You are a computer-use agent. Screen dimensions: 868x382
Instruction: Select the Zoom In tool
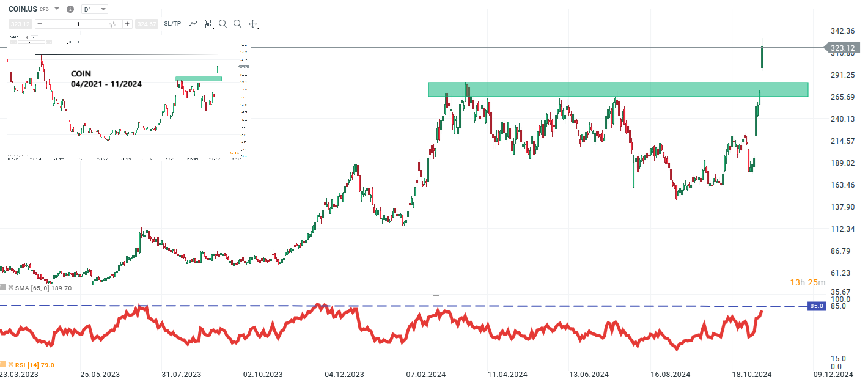(x=237, y=24)
